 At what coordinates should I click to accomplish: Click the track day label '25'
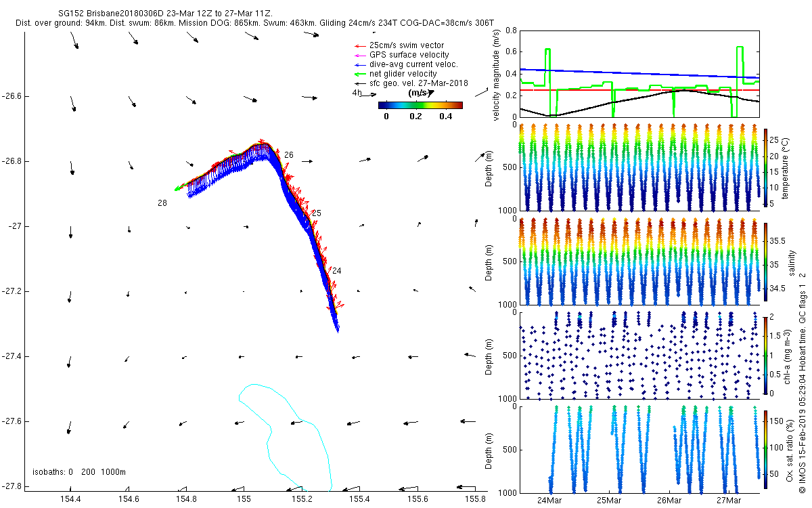coord(316,213)
